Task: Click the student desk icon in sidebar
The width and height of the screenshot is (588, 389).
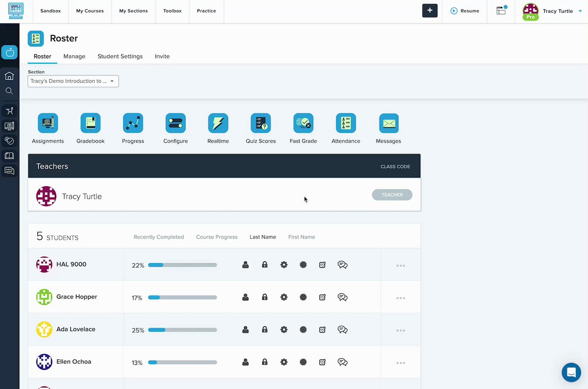Action: (9, 111)
